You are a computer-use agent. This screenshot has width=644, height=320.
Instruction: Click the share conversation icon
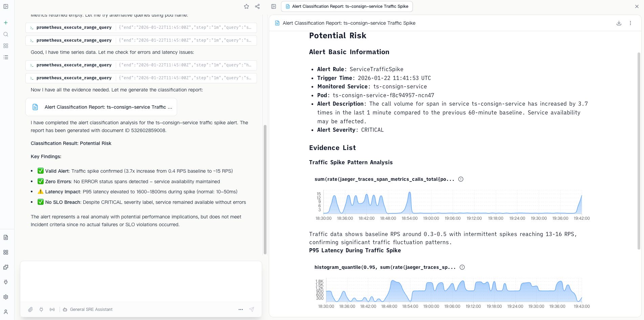pos(257,6)
